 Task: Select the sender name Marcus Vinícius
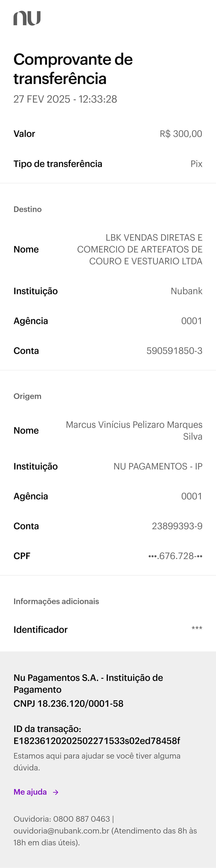point(134,430)
